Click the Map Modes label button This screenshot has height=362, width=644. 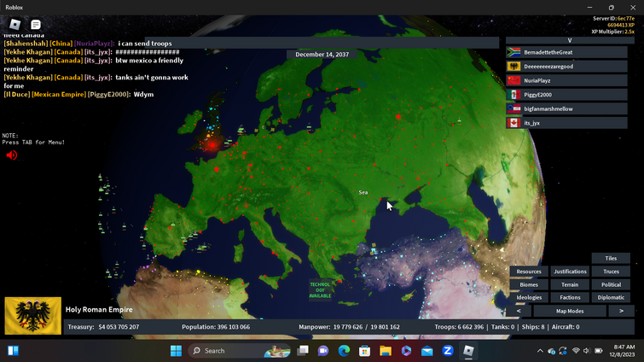pyautogui.click(x=570, y=311)
